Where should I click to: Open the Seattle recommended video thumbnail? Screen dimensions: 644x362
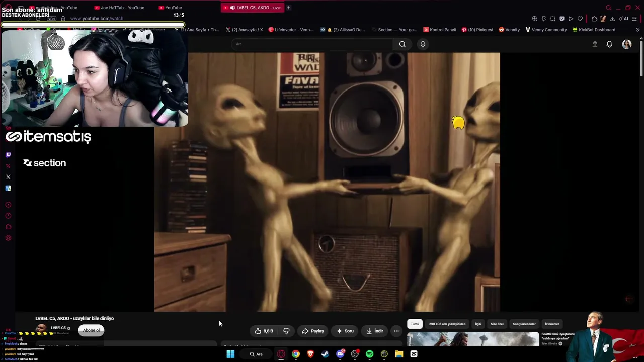point(473,339)
